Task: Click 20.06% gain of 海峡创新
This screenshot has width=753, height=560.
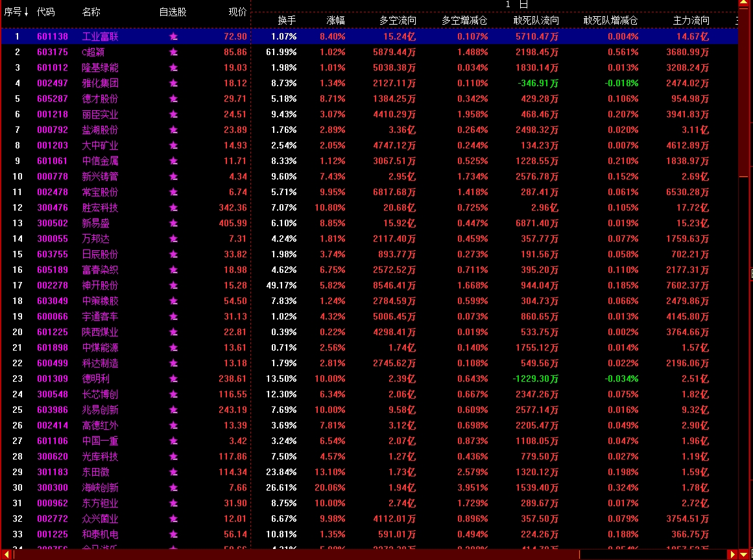Action: [330, 487]
